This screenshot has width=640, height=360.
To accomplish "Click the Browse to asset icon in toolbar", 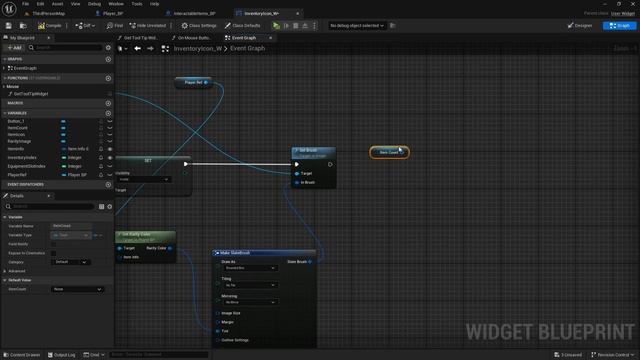I will [x=23, y=26].
